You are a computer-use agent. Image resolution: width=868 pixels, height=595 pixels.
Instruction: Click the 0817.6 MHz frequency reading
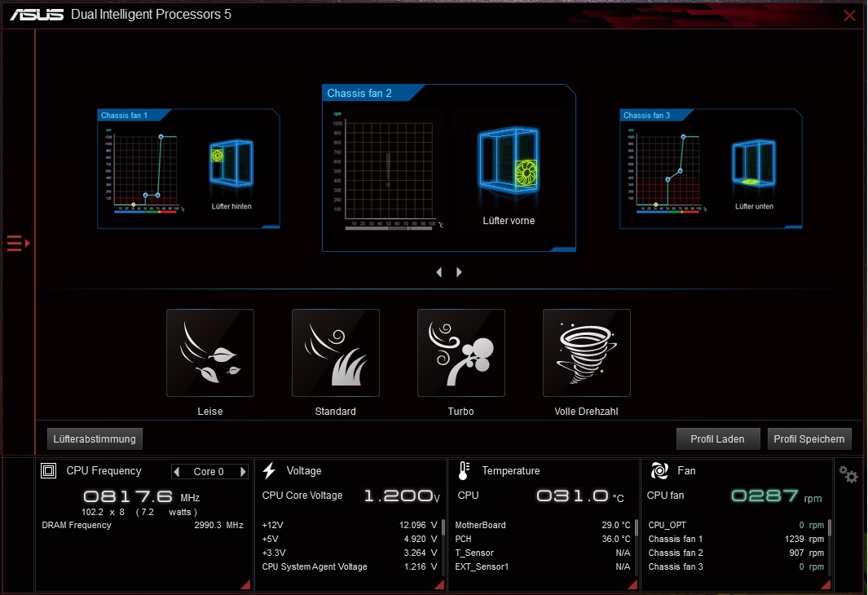tap(128, 496)
